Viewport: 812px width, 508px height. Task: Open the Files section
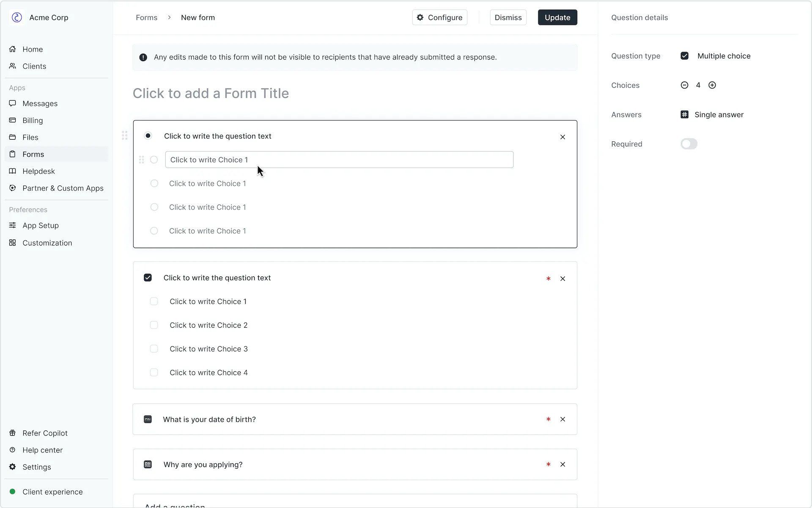coord(30,137)
